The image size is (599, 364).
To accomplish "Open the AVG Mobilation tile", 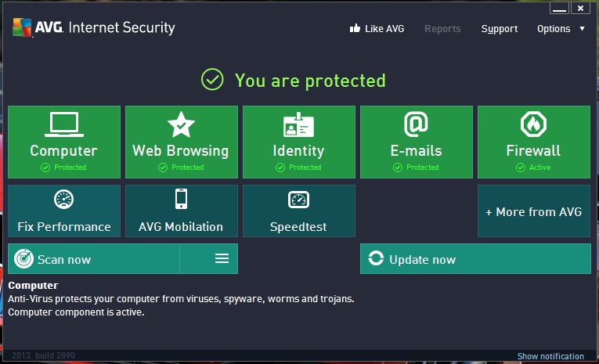I will tap(182, 211).
